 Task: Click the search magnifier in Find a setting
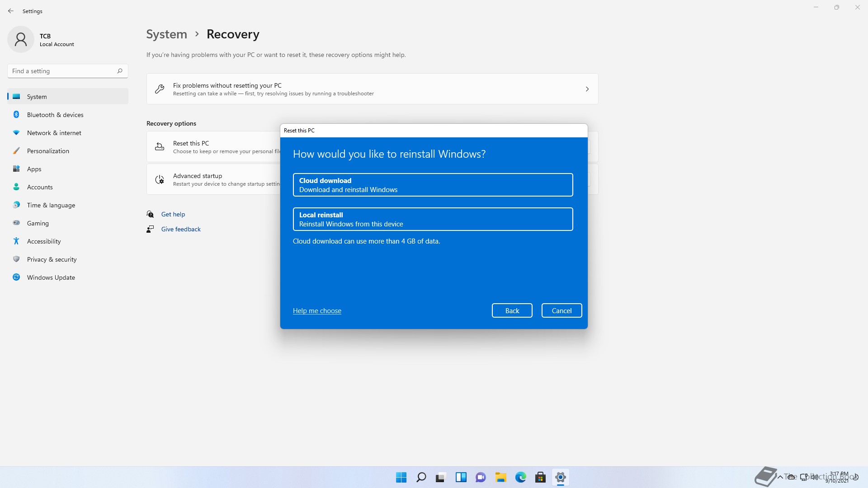tap(120, 71)
